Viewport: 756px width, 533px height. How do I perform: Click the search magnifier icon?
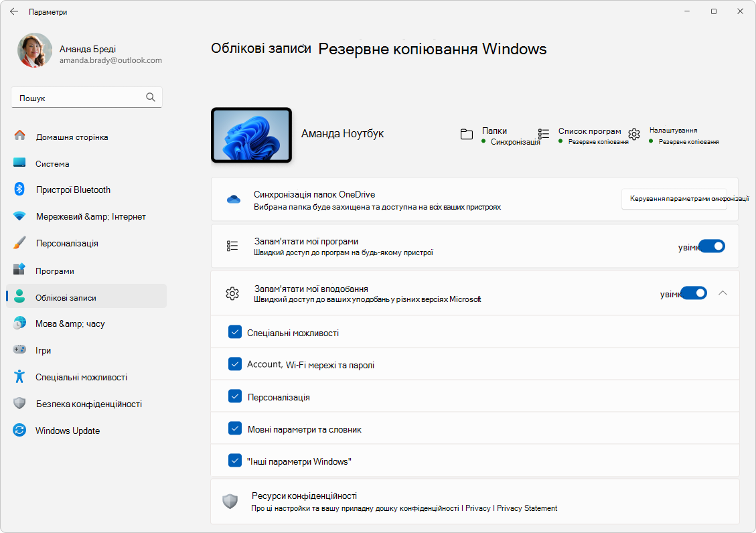click(x=151, y=97)
